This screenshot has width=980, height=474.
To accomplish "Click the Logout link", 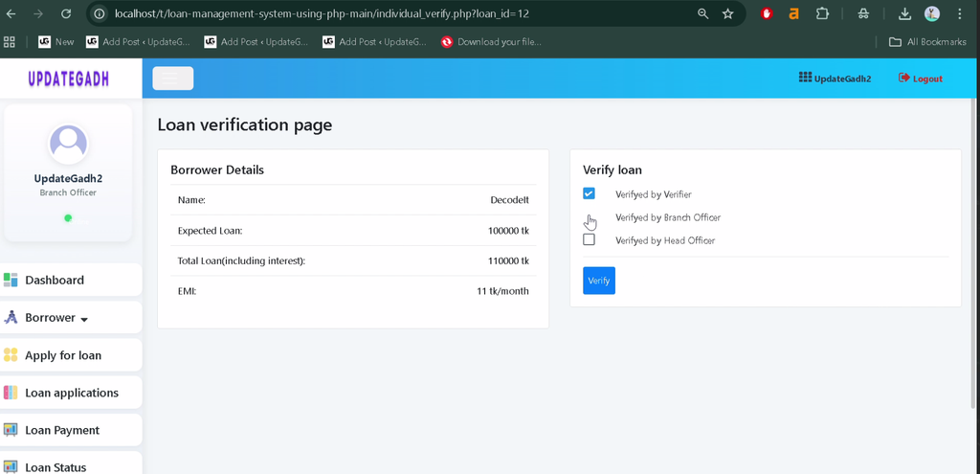I will [x=921, y=79].
